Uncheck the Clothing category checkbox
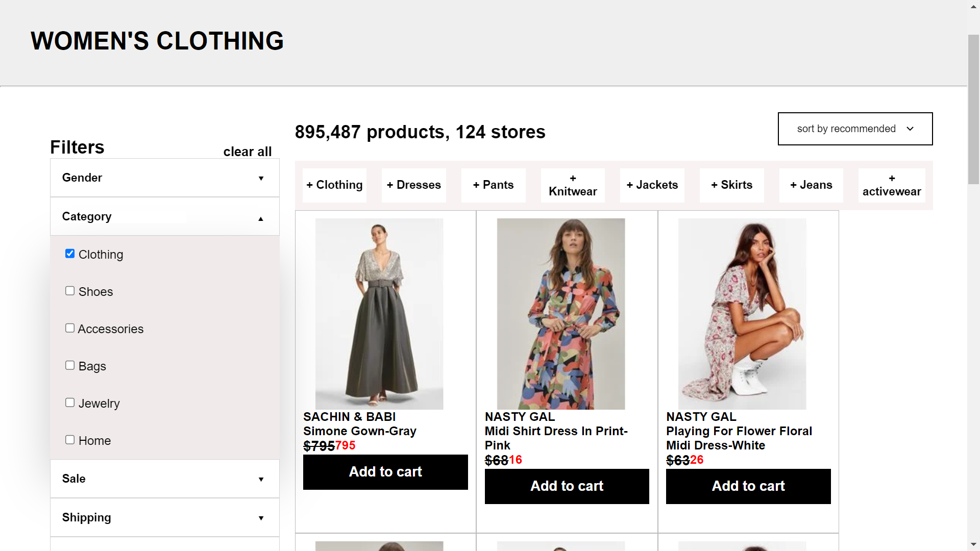This screenshot has height=551, width=980. click(x=70, y=254)
